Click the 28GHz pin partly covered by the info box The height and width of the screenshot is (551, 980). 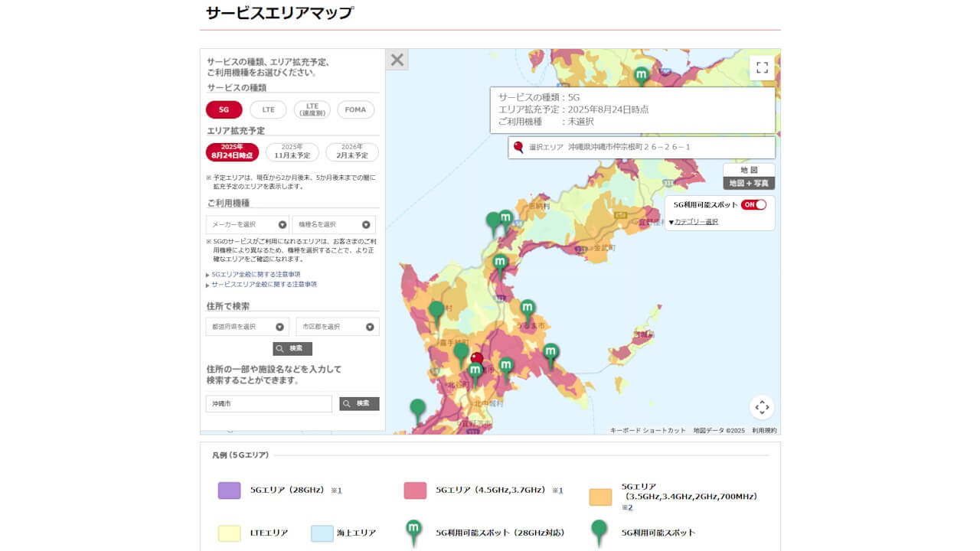point(642,77)
